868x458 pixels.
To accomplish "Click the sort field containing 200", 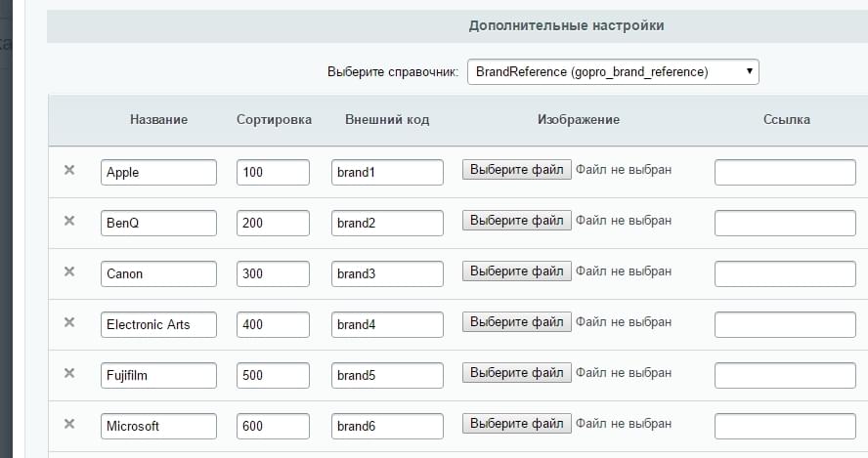I will pos(273,223).
